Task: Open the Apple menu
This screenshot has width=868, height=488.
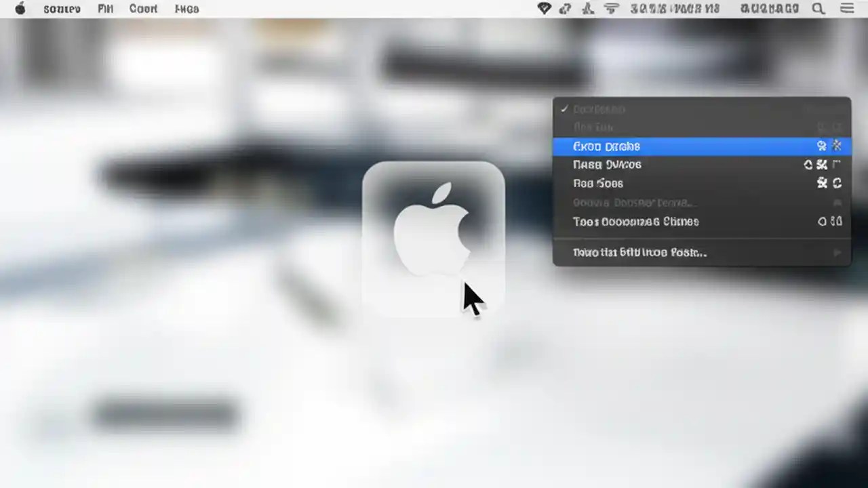Action: coord(20,9)
